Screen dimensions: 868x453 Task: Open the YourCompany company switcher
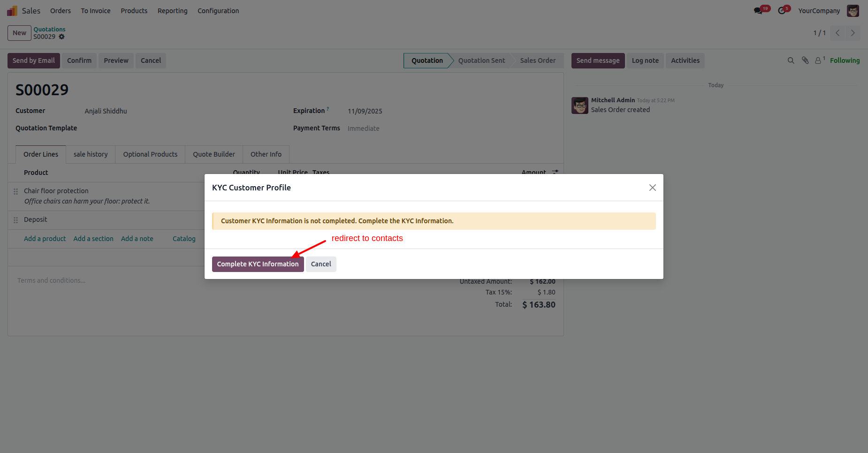point(819,11)
